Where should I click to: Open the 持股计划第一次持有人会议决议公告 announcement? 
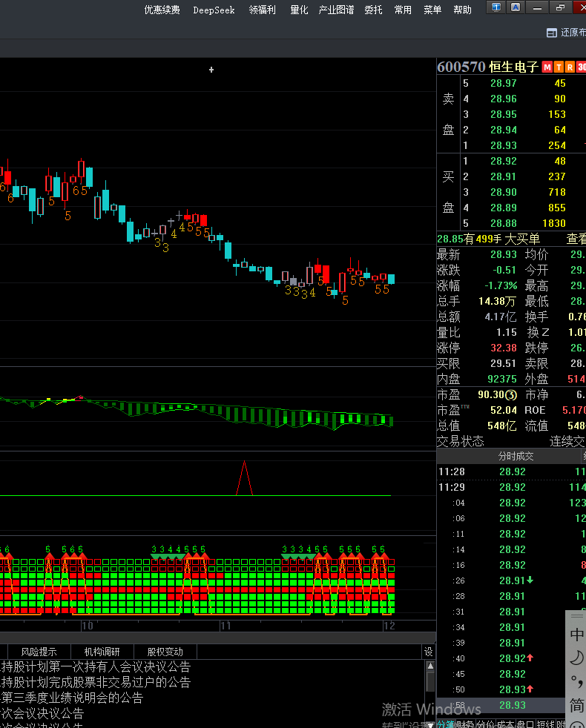coord(96,667)
